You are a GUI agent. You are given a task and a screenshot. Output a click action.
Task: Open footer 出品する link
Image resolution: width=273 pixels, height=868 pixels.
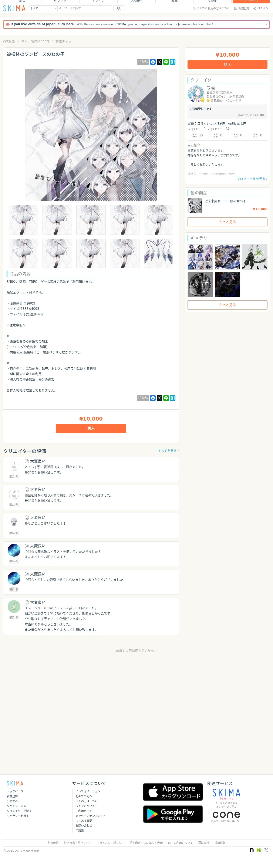(13, 801)
